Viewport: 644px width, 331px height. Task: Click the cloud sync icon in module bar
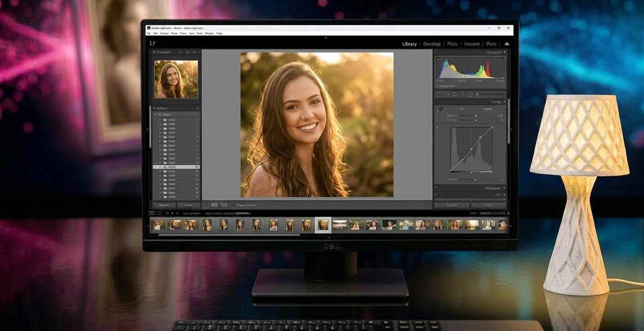[x=507, y=44]
